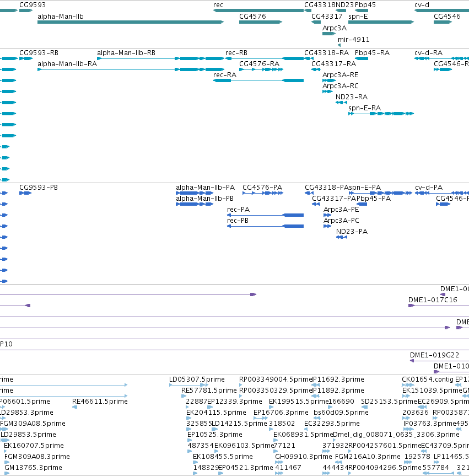This screenshot has height=476, width=469.
Task: Select EST LD05307.5prime
Action: [197, 379]
